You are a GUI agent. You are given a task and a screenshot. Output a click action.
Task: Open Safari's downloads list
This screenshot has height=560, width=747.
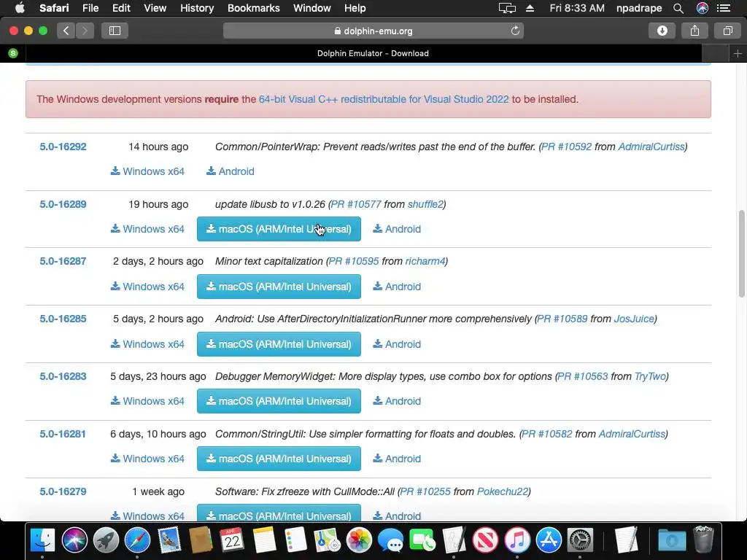(x=662, y=31)
